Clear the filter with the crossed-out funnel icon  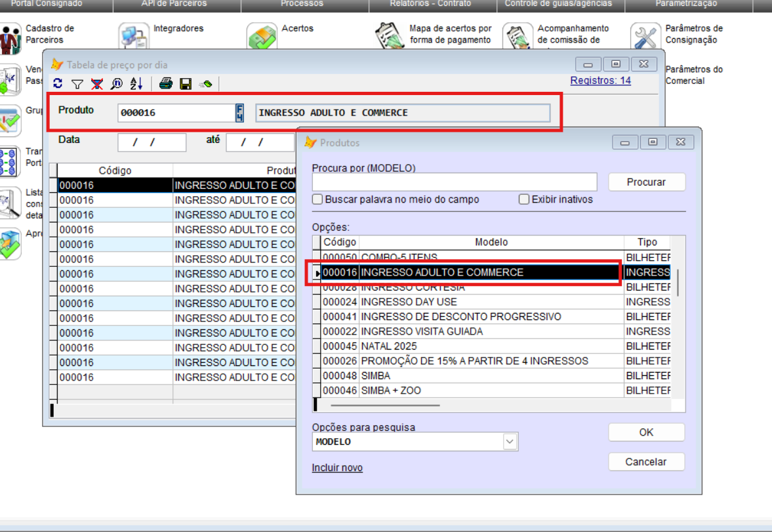point(97,83)
